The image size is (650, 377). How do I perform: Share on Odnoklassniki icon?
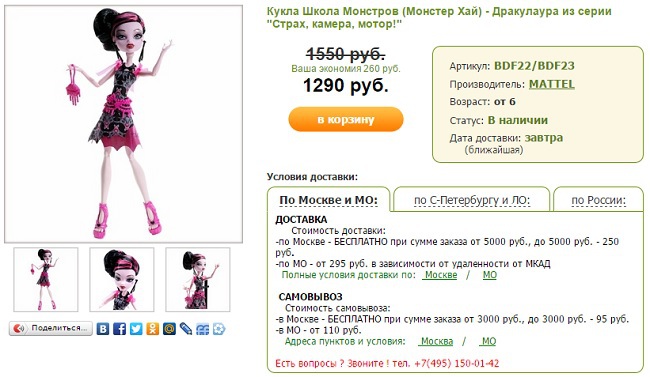153,329
